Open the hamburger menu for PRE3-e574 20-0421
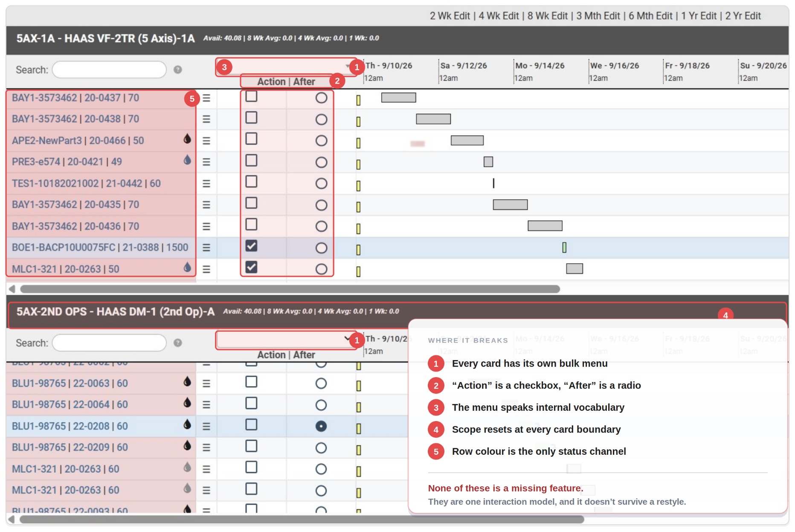This screenshot has width=795, height=532. coord(206,162)
